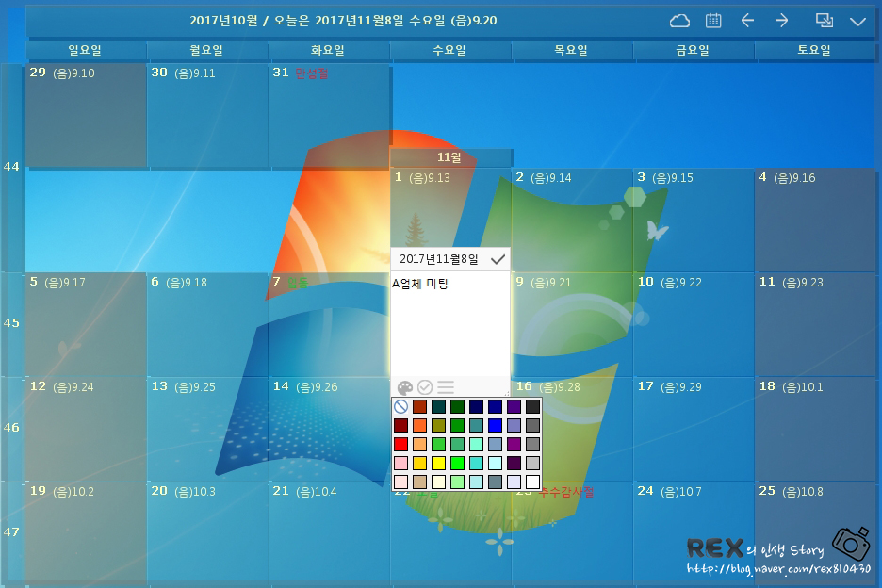The width and height of the screenshot is (882, 588).
Task: Open the November 13 day cell
Action: [207, 430]
